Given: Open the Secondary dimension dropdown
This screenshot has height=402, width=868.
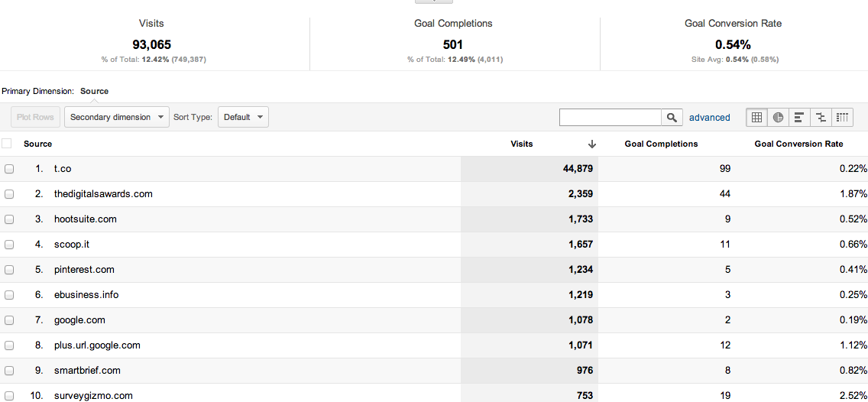Looking at the screenshot, I should pos(117,118).
